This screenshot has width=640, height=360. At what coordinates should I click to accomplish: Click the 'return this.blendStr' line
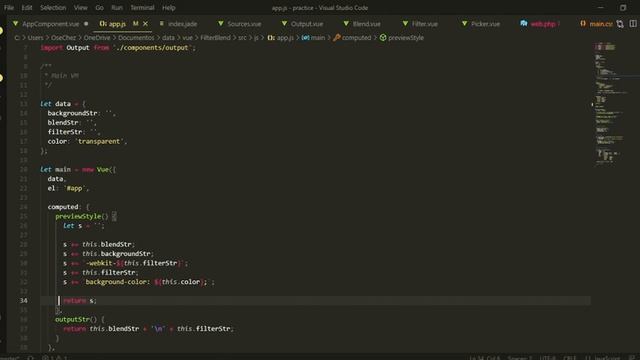(149, 329)
